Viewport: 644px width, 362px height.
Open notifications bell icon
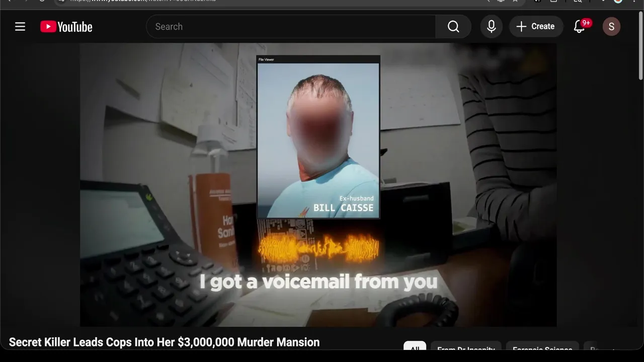pos(580,27)
